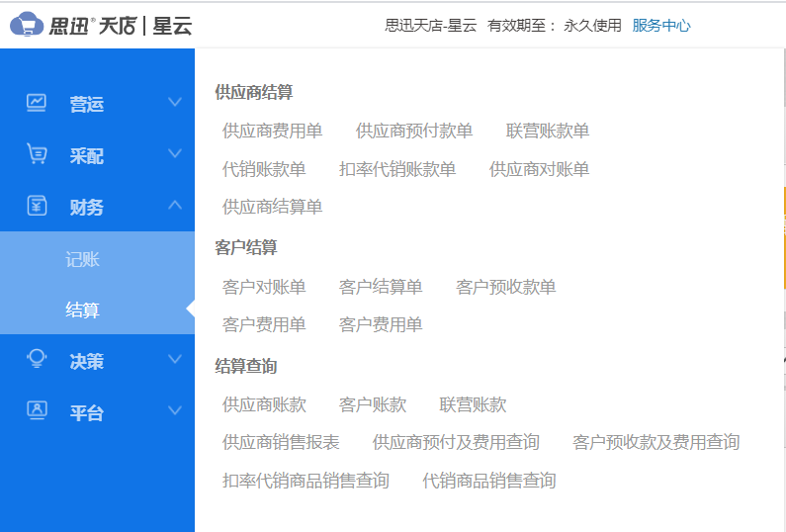Image resolution: width=786 pixels, height=532 pixels.
Task: Click the 客户结算 section heading
Action: [x=245, y=247]
